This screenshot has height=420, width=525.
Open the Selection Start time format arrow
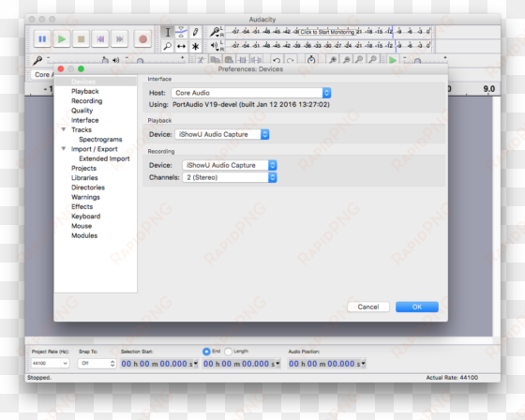(196, 364)
